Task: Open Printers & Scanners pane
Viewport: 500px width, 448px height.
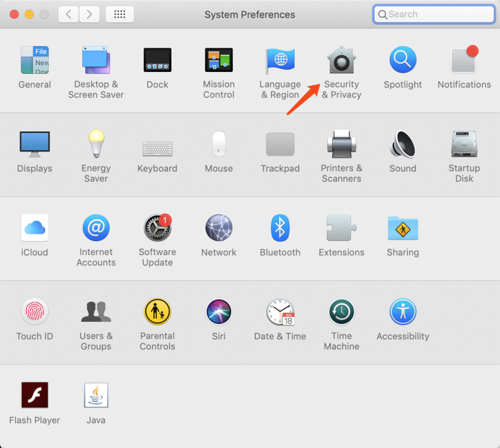Action: (341, 145)
